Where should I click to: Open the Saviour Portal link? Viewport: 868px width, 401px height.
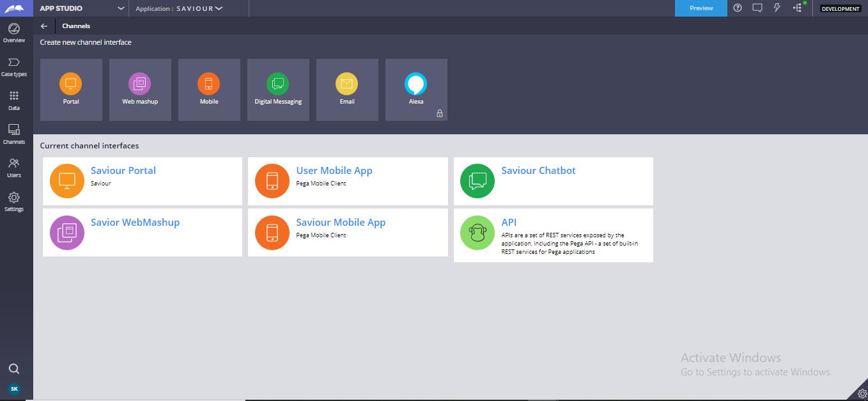click(123, 171)
